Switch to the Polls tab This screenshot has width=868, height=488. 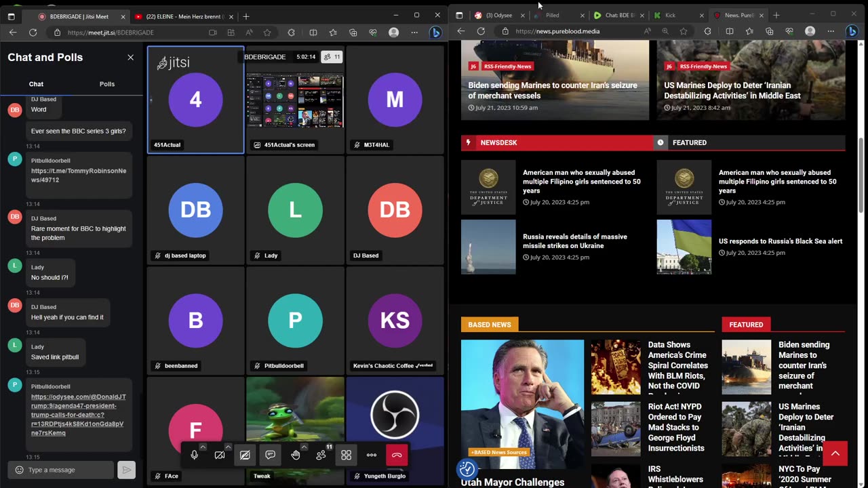(107, 84)
